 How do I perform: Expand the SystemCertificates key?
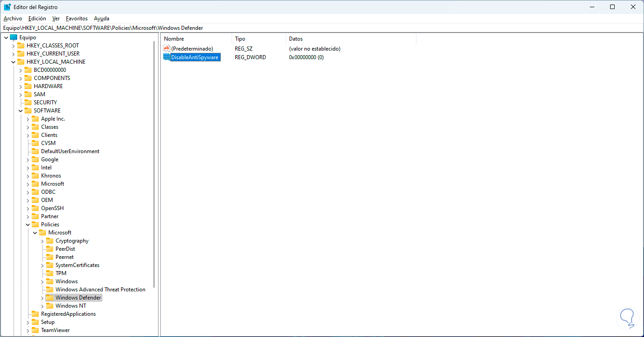point(42,265)
